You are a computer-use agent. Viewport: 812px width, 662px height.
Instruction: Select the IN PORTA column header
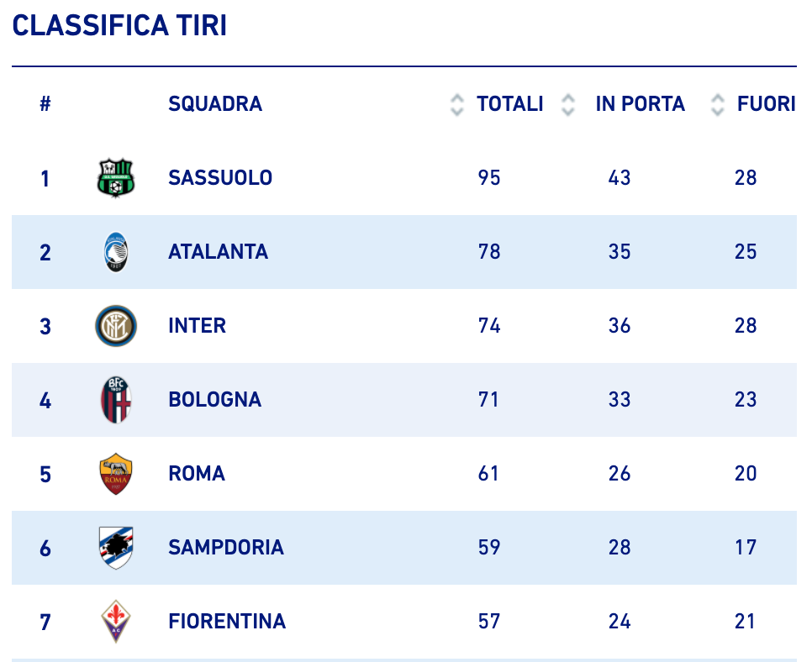(640, 104)
